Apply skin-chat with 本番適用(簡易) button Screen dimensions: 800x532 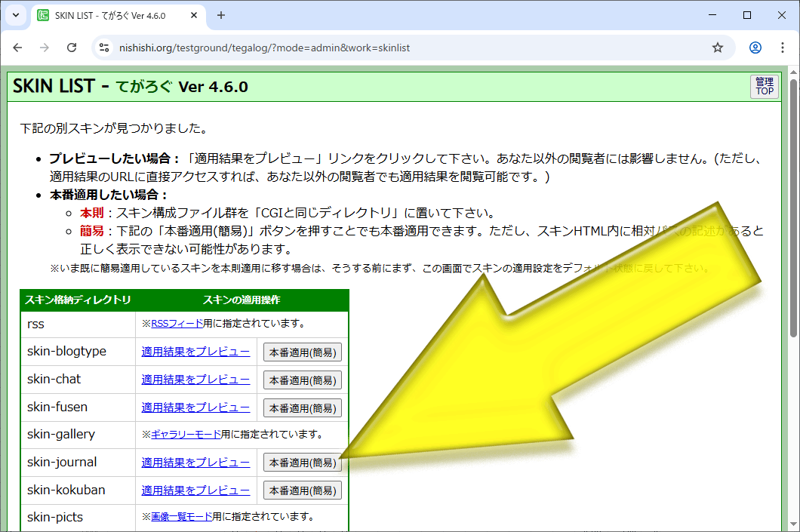(x=303, y=380)
